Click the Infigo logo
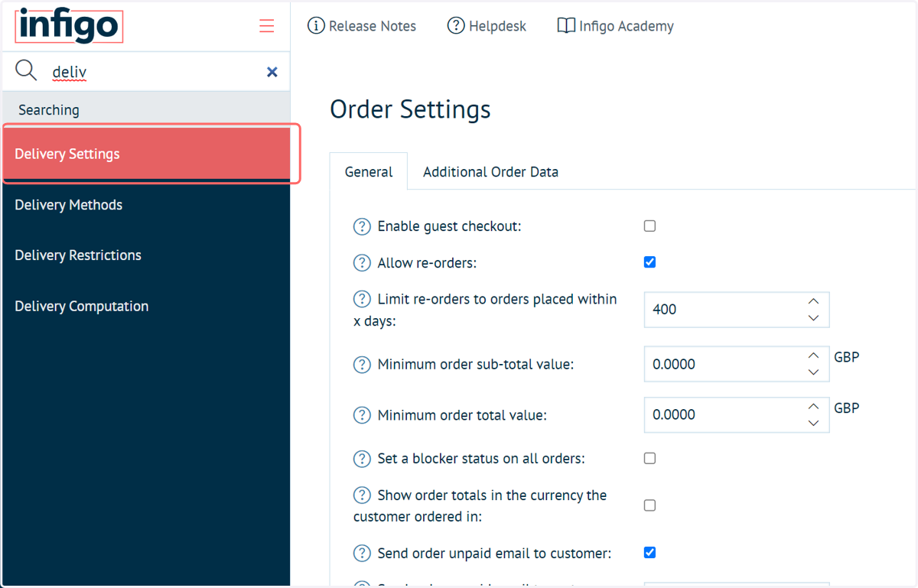The image size is (918, 588). (69, 25)
